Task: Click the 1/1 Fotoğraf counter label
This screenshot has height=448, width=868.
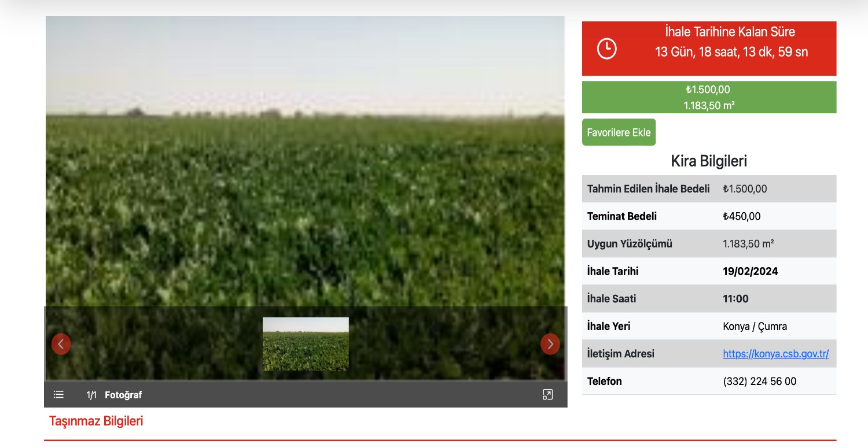Action: click(x=114, y=395)
